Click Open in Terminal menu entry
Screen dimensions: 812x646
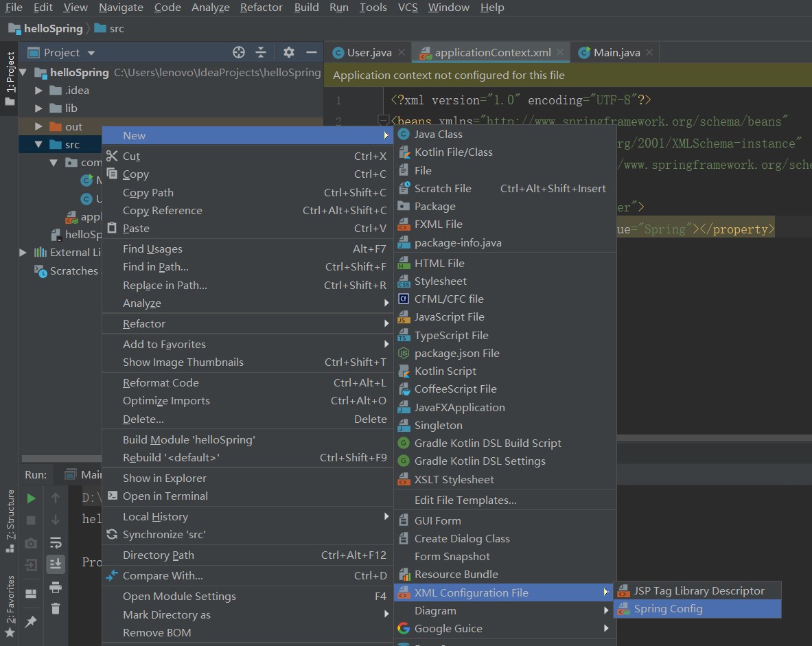point(248,496)
